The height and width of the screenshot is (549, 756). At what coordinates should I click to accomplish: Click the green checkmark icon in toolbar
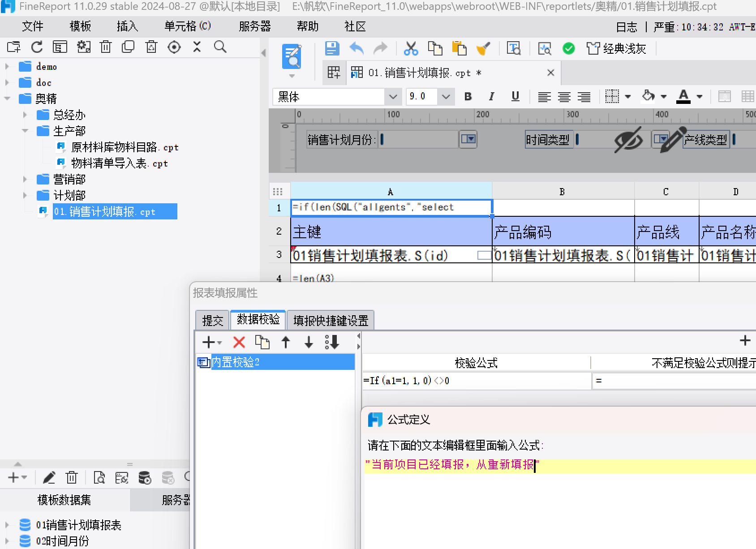pos(568,48)
